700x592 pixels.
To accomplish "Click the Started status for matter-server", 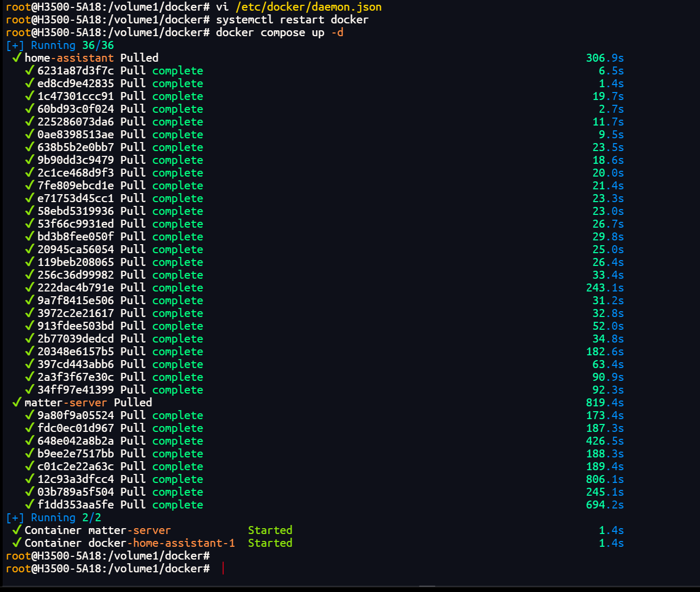I will (270, 530).
